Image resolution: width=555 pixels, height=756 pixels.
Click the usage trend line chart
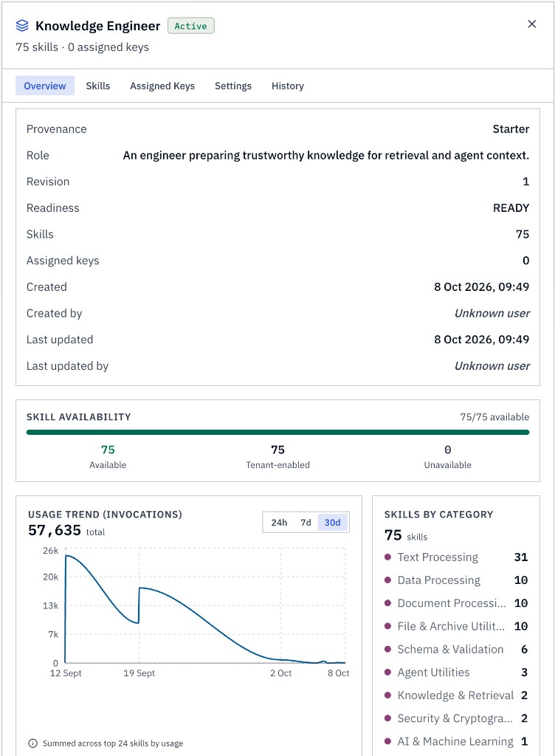tap(205, 605)
